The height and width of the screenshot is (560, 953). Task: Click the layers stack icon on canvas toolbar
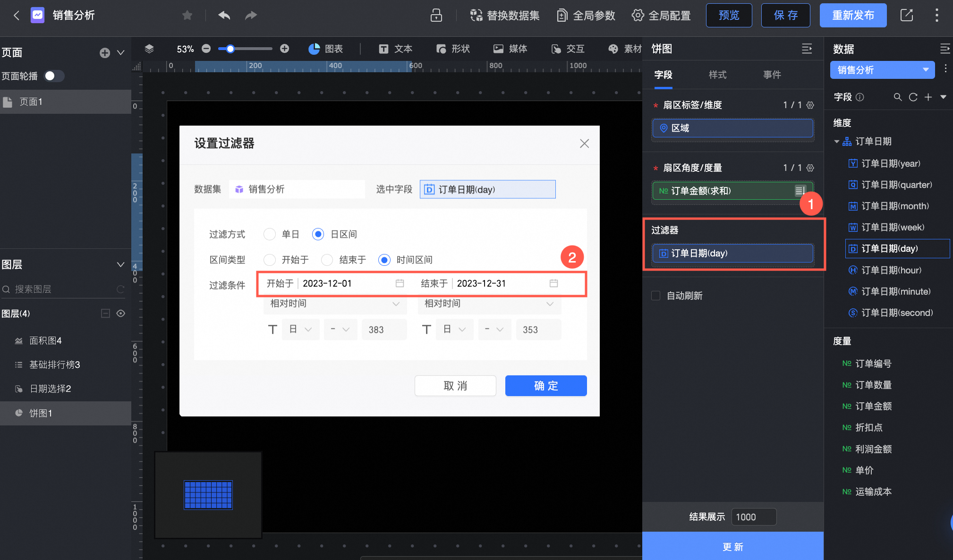pyautogui.click(x=149, y=49)
